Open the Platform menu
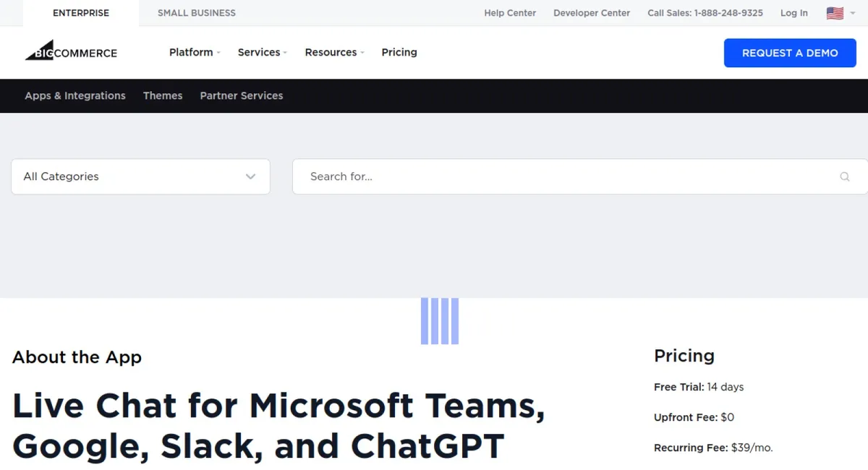Screen dimensions: 868x470 [x=195, y=52]
